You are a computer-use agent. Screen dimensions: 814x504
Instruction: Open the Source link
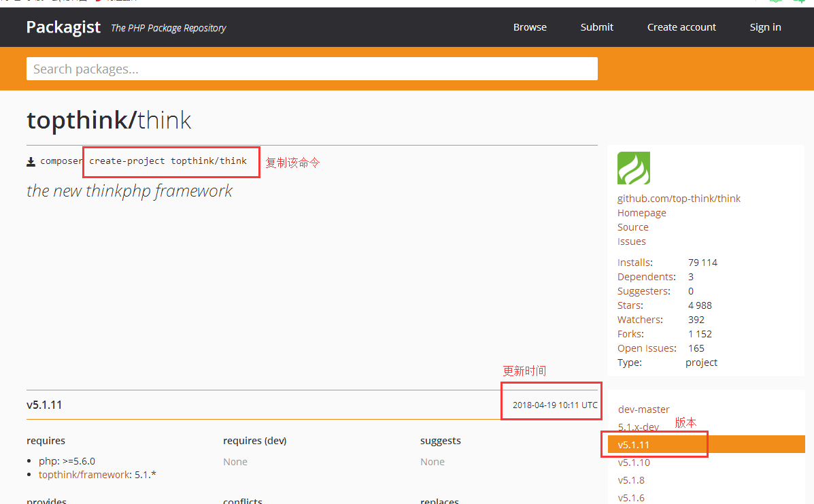click(x=633, y=226)
